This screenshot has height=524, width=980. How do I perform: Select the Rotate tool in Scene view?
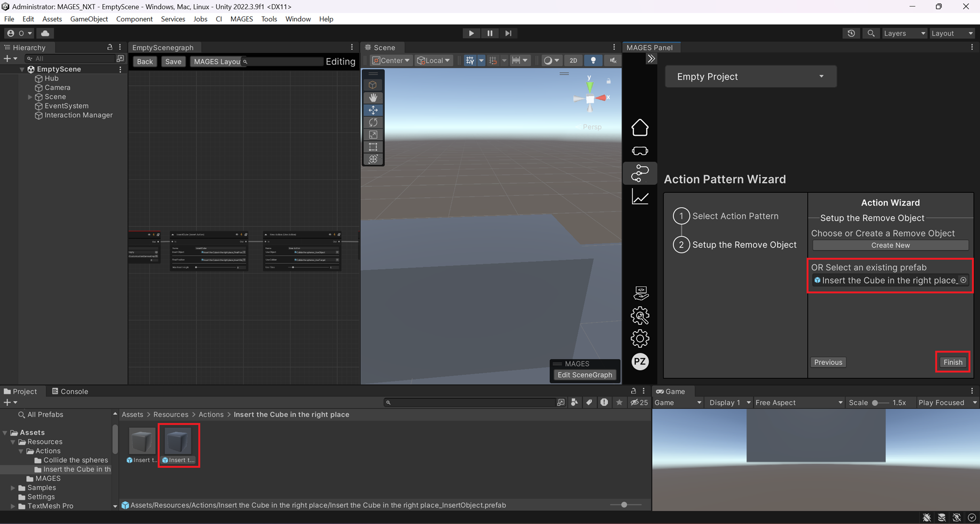373,122
